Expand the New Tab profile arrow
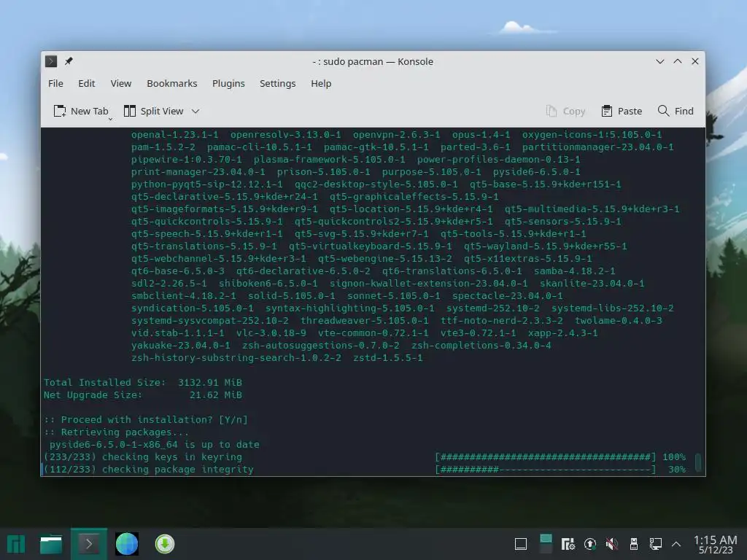Screen dimensions: 747x560 [x=111, y=119]
